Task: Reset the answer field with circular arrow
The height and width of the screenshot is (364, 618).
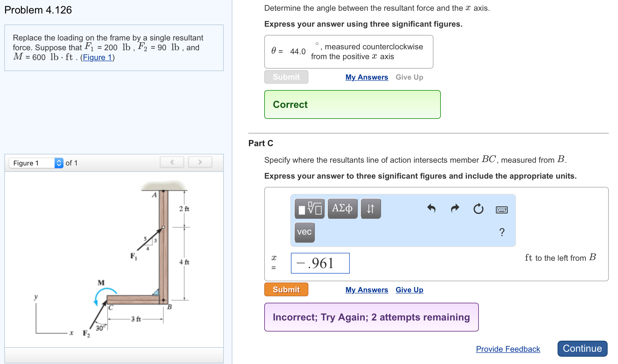Action: click(478, 209)
